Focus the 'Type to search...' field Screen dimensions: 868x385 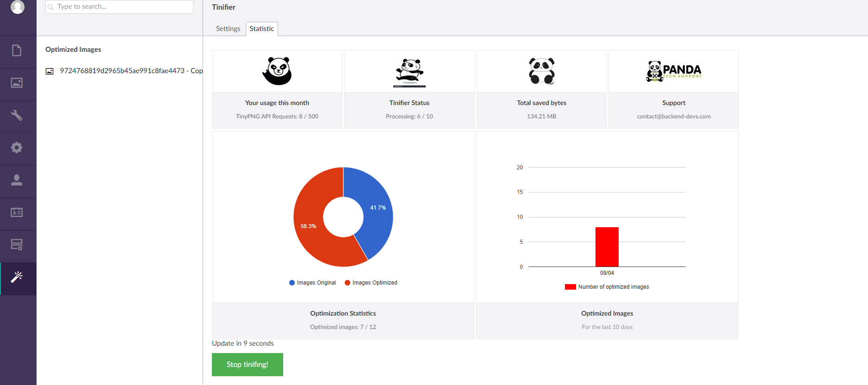[x=123, y=7]
